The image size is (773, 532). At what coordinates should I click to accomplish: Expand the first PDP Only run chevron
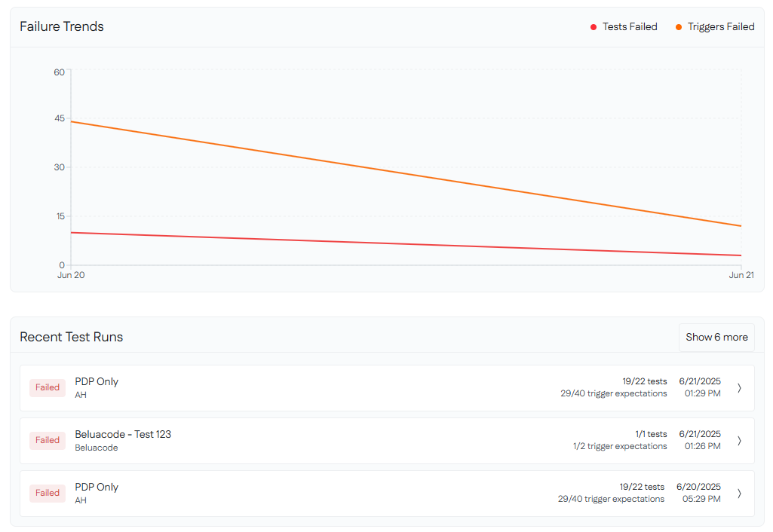coord(739,387)
